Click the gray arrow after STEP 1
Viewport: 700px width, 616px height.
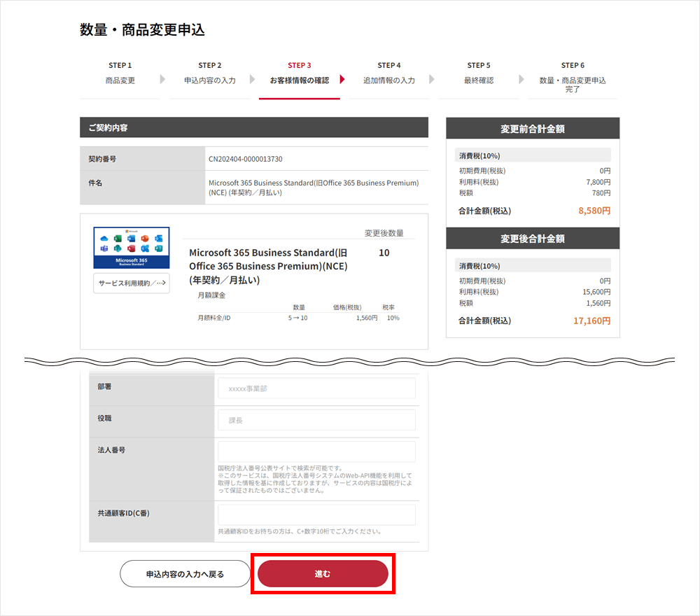point(162,80)
